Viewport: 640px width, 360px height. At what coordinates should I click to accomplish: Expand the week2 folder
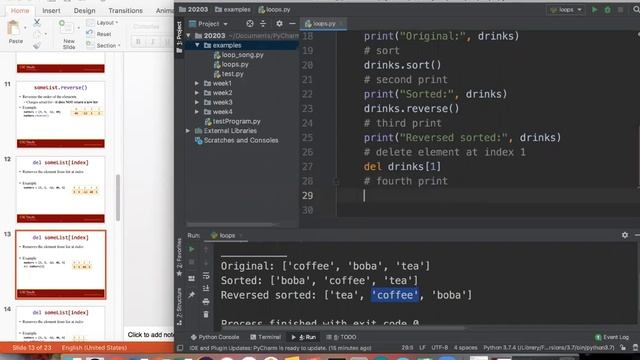tap(197, 93)
